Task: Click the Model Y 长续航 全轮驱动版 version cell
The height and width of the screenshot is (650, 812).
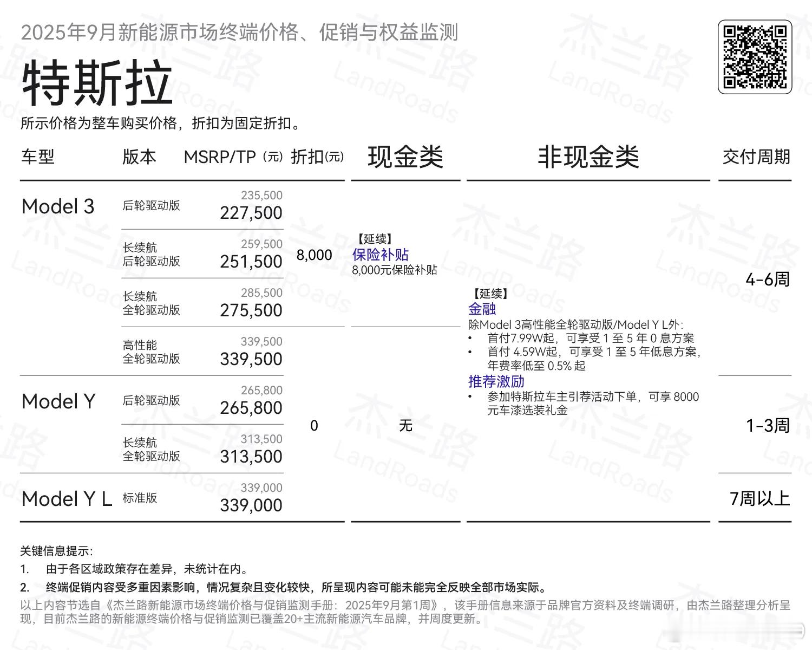Action: [151, 450]
